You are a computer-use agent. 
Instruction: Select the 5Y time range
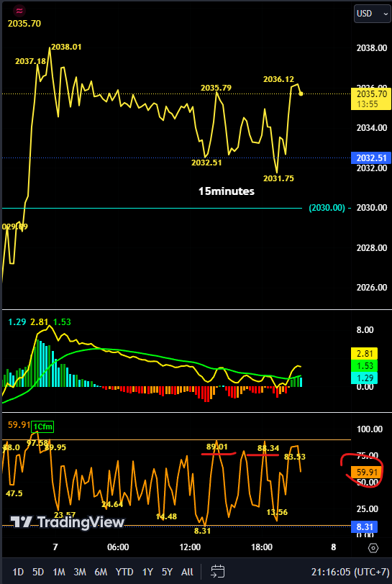pos(168,572)
